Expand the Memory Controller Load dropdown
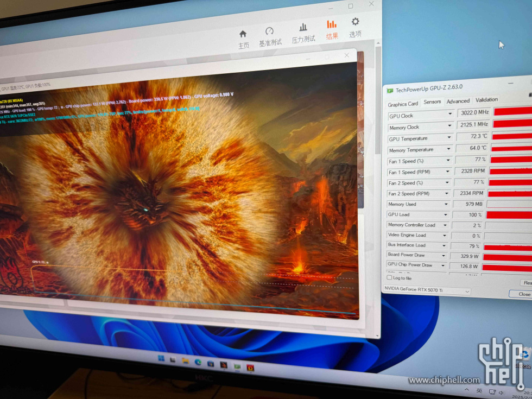 (x=445, y=225)
